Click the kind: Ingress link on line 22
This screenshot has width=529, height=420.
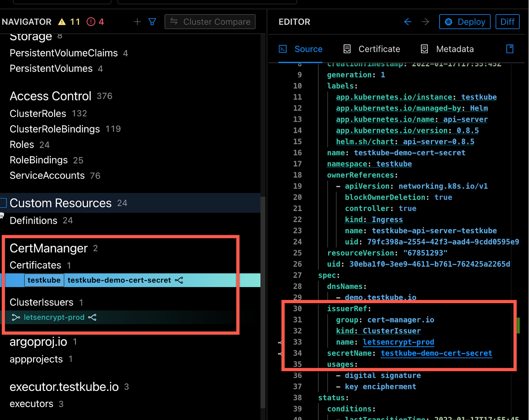point(374,219)
